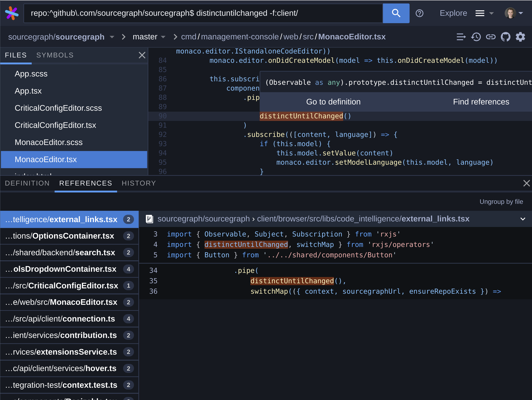This screenshot has width=532, height=400.
Task: Select MonacoEditor.tsx in file tree
Action: (x=74, y=159)
